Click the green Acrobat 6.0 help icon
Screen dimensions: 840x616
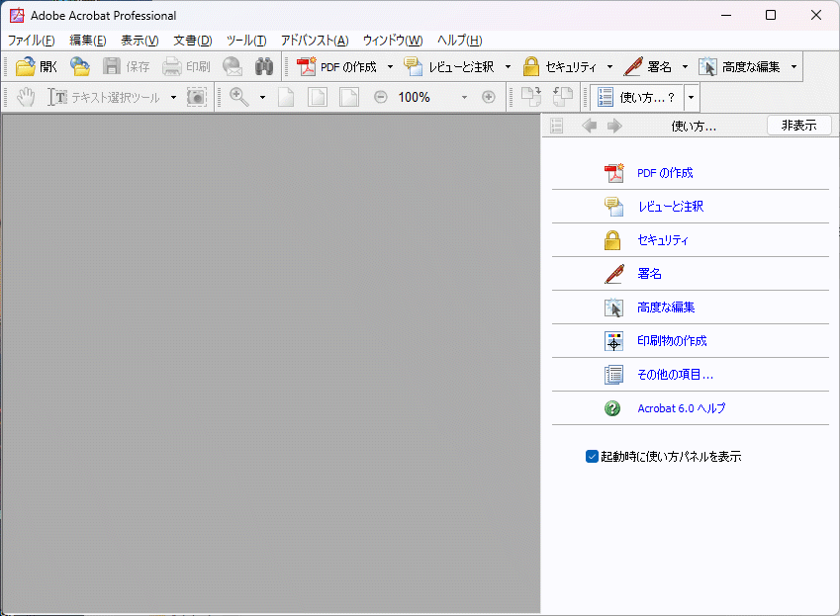(x=613, y=408)
